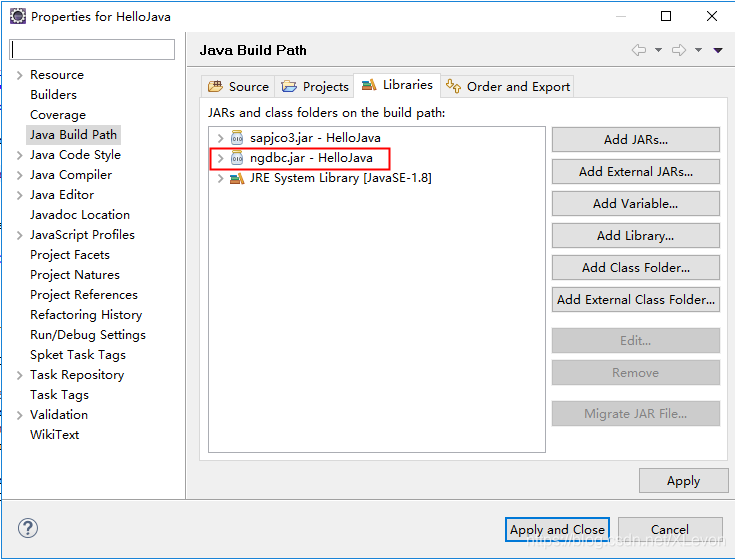Select Run/Debug Settings item
The width and height of the screenshot is (735, 559).
pyautogui.click(x=88, y=335)
